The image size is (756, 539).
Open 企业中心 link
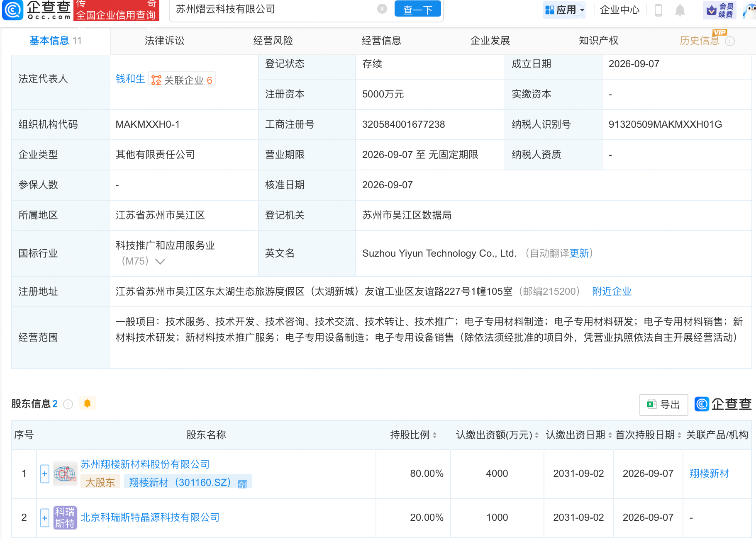coord(619,10)
